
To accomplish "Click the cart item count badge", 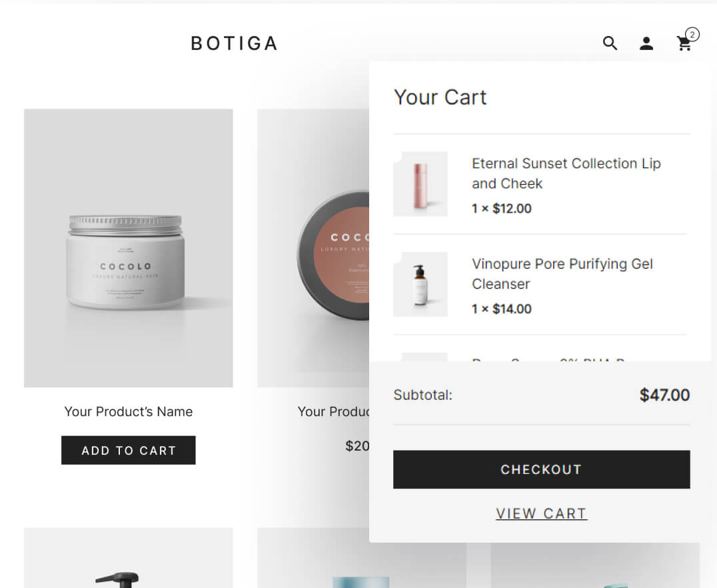I will [692, 35].
